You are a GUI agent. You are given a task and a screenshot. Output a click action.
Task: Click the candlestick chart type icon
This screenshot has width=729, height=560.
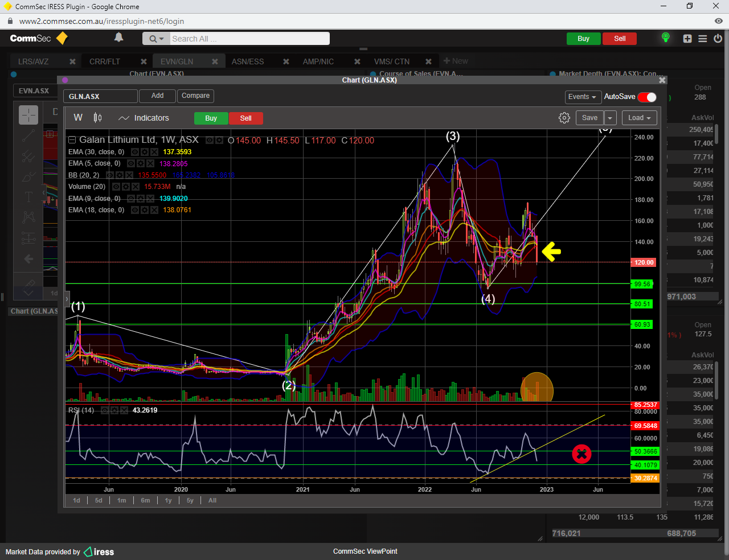97,118
